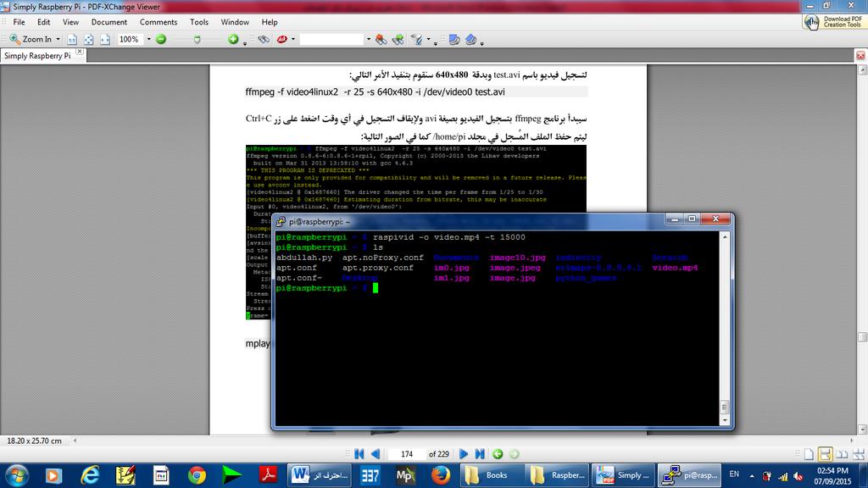868x488 pixels.
Task: Open Firefox from the taskbar
Action: click(441, 475)
